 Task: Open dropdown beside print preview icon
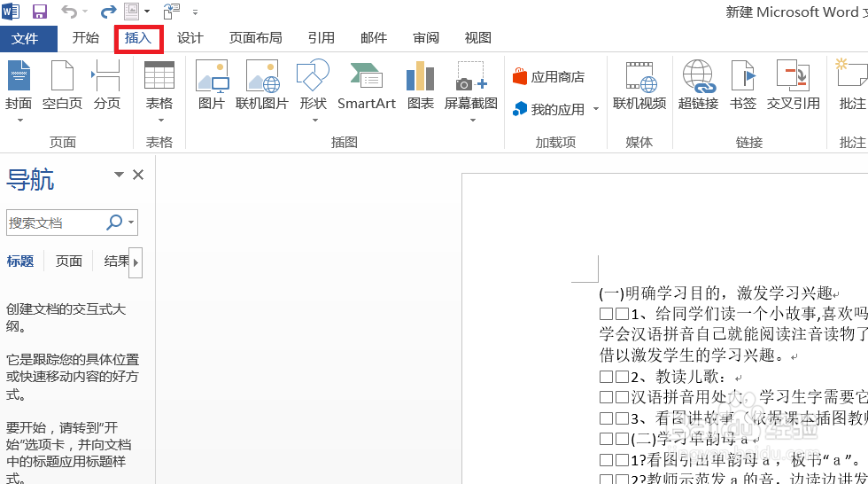point(147,11)
